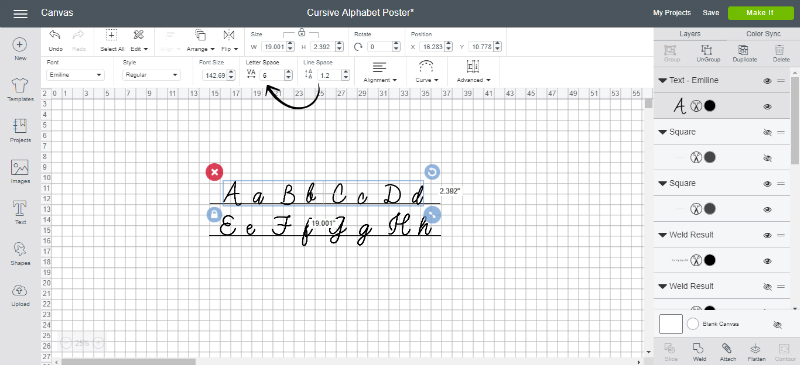The image size is (800, 365).
Task: Click the Font Size input field
Action: coord(214,75)
